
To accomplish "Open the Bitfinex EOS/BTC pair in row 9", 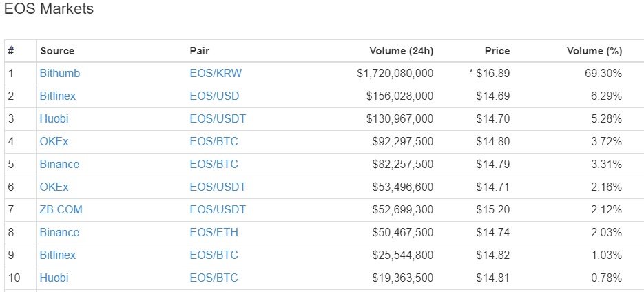I will 214,255.
